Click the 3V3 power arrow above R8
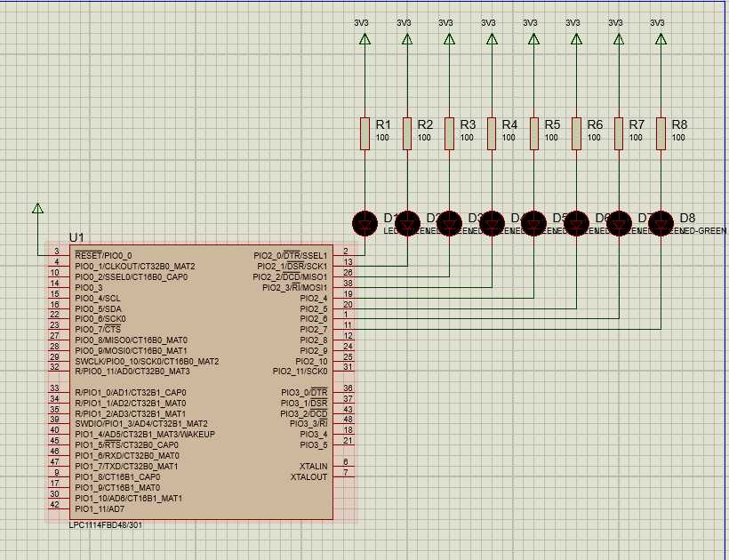This screenshot has height=560, width=729. 661,39
